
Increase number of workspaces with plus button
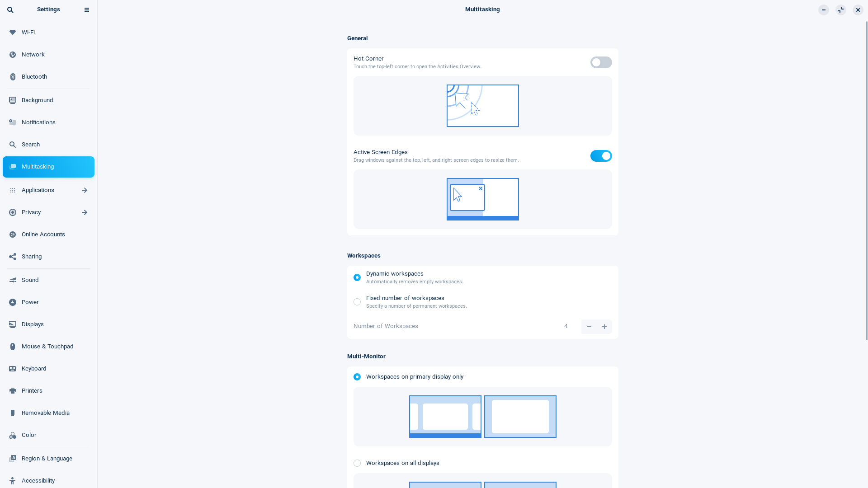click(x=604, y=327)
